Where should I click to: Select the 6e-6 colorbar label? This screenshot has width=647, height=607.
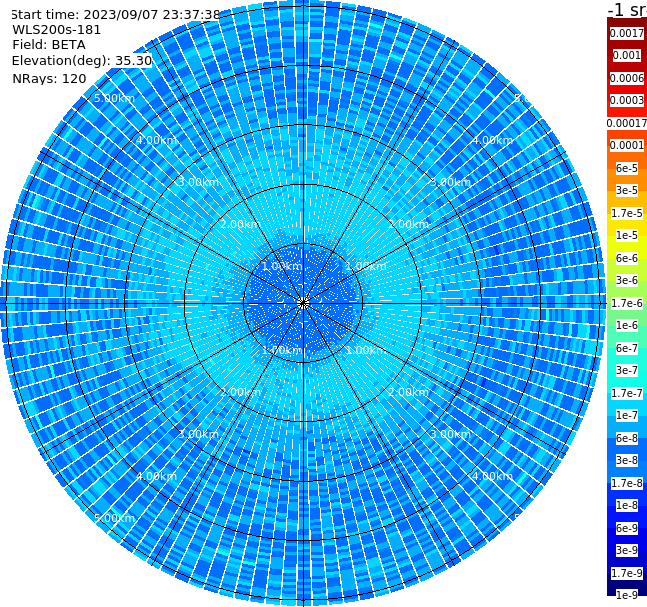coord(627,258)
